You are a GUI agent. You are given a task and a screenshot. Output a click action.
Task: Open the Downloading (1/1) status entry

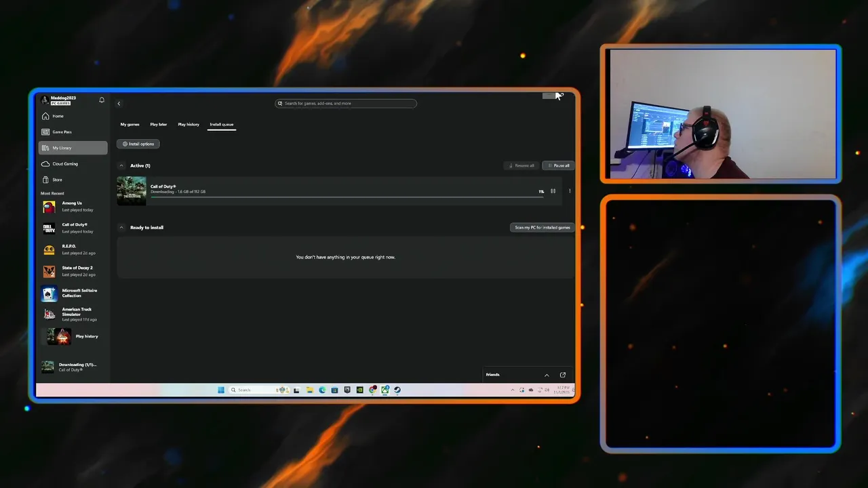click(x=73, y=367)
